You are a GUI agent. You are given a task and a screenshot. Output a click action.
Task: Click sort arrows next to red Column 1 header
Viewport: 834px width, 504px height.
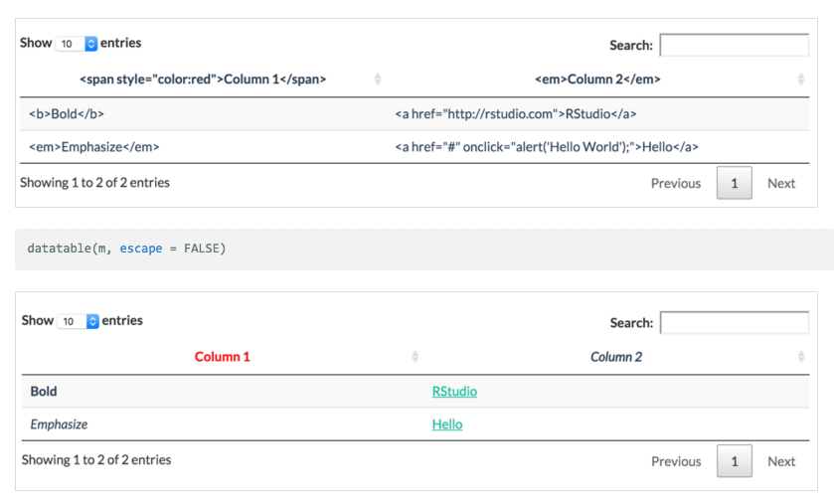[x=416, y=357]
